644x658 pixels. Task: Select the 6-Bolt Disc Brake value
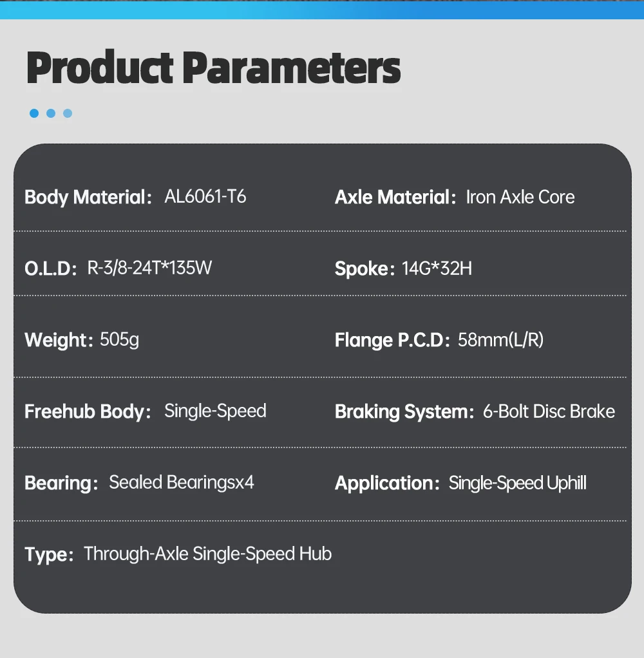click(x=549, y=411)
